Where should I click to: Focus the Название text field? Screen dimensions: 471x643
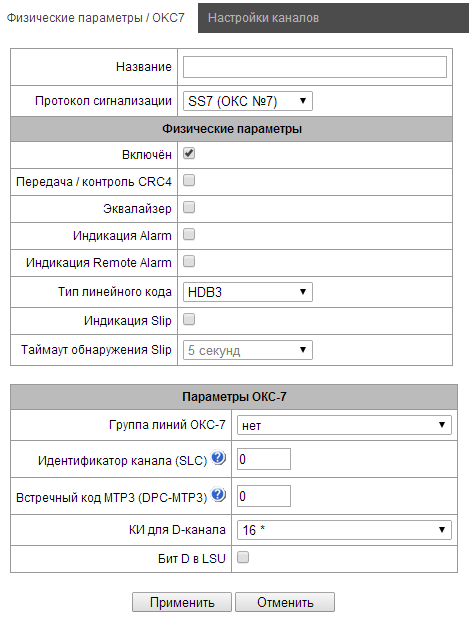pos(315,67)
